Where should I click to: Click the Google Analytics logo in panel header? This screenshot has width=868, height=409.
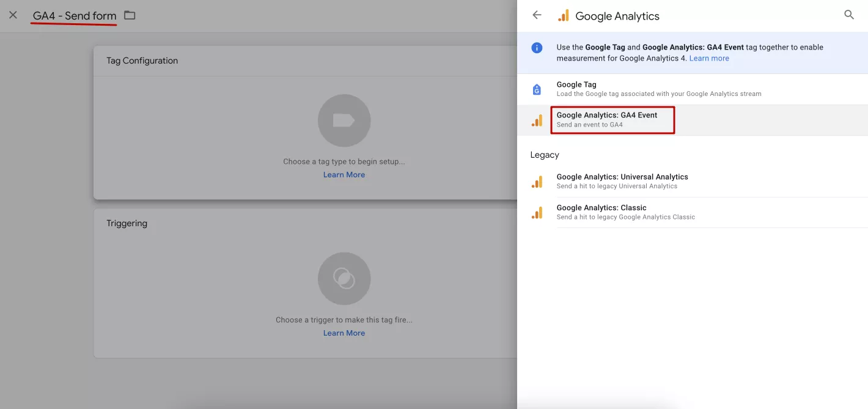tap(564, 16)
